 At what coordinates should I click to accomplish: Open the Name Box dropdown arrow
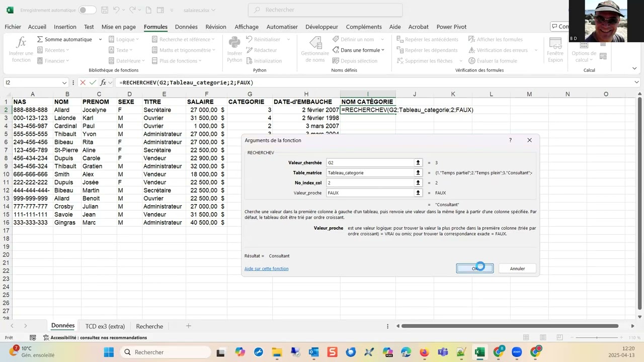coord(64,82)
